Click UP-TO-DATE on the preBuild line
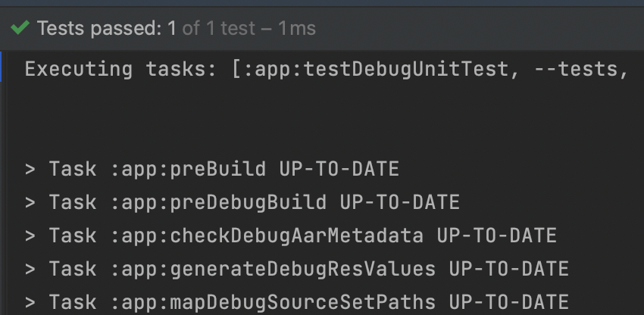The image size is (644, 315). click(x=339, y=169)
